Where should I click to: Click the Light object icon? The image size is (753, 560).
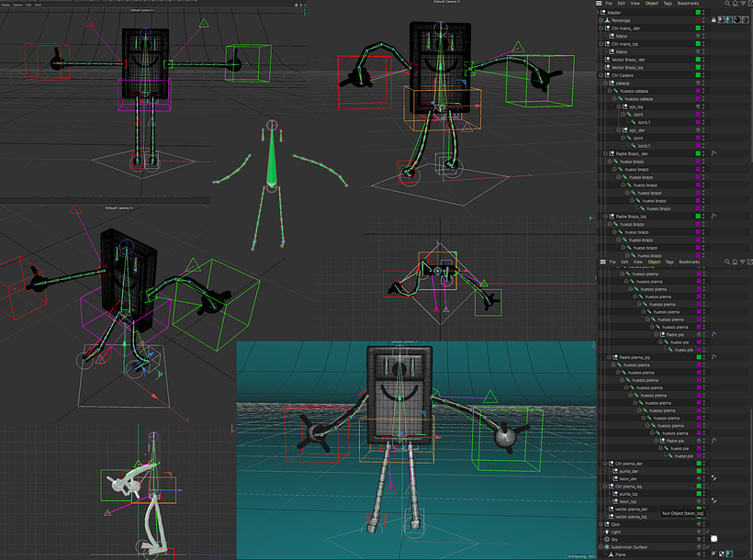click(607, 532)
